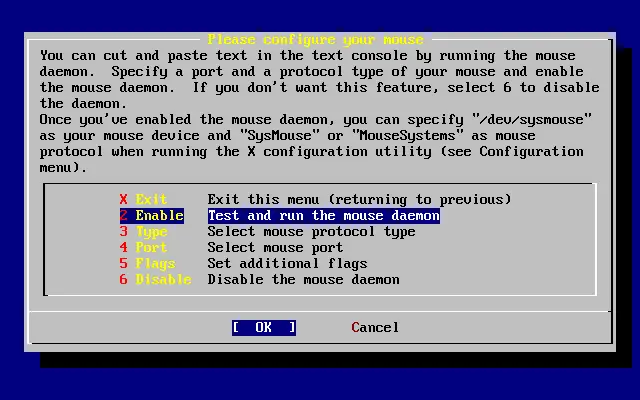640x400 pixels.
Task: Open the Port menu entry
Action: (x=151, y=248)
